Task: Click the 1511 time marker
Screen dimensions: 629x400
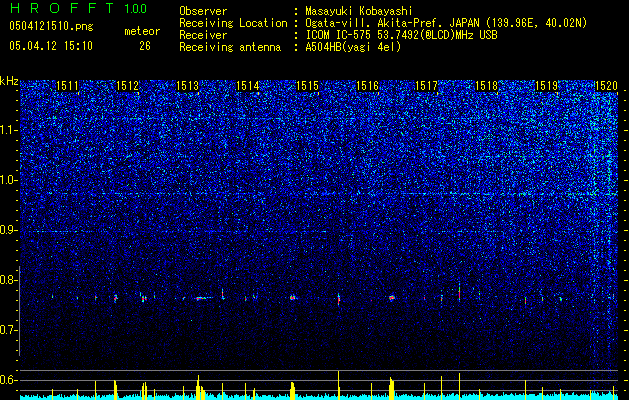Action: 67,86
